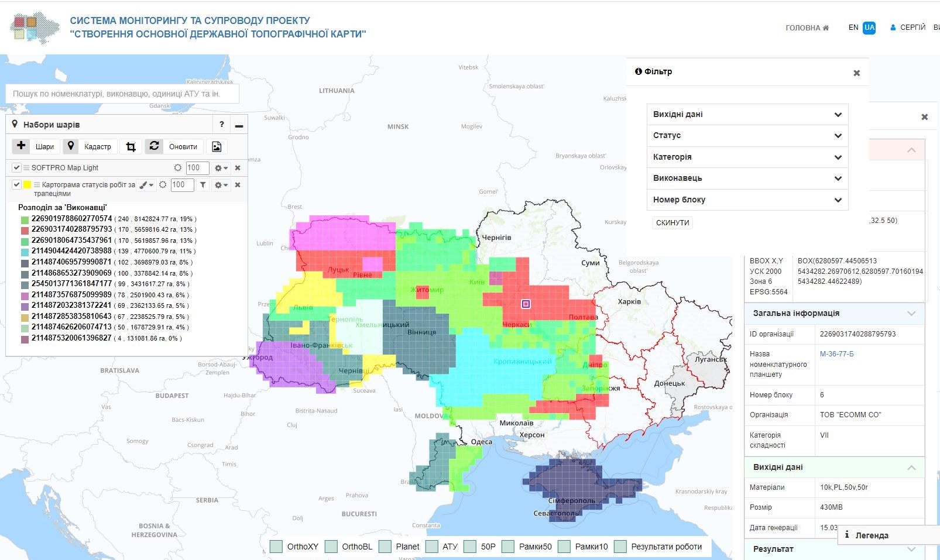
Task: Click the info icon beside Фільтр title
Action: pyautogui.click(x=639, y=71)
